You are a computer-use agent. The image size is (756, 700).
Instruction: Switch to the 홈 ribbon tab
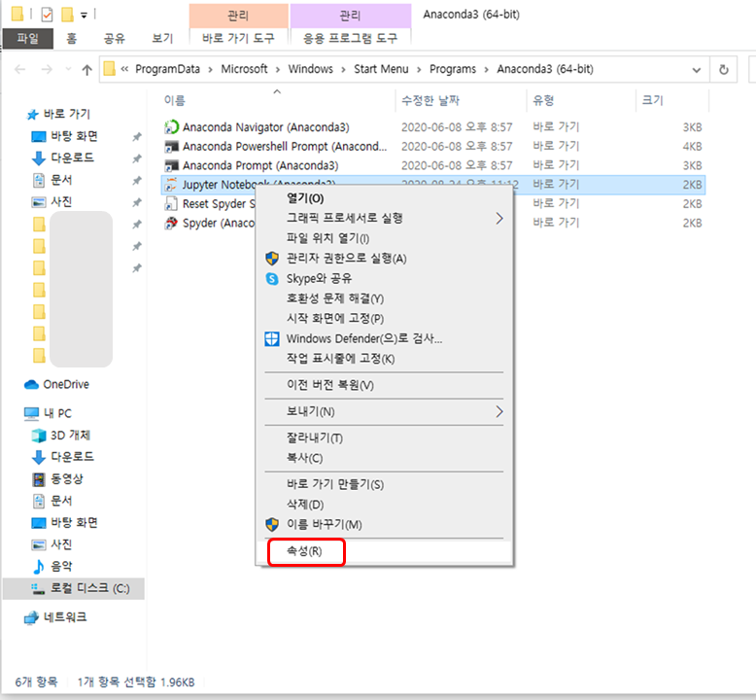coord(71,38)
